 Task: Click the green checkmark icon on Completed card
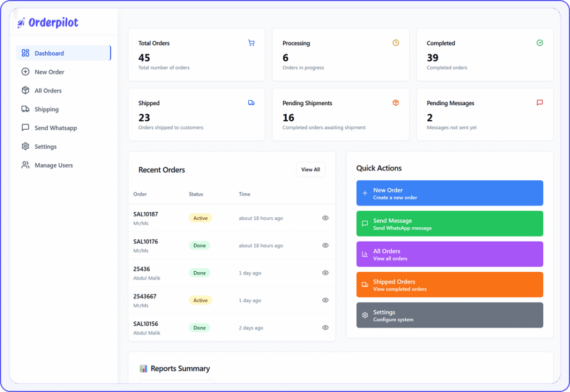(539, 43)
